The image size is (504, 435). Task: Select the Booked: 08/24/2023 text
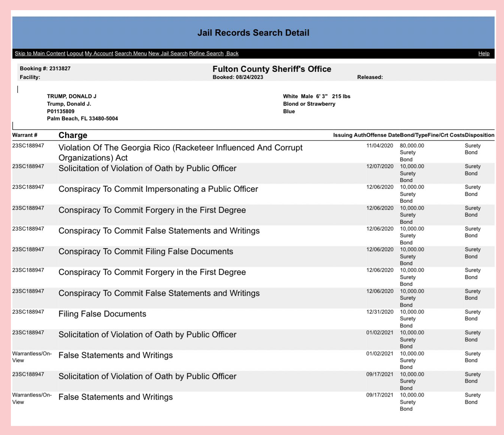[x=238, y=77]
